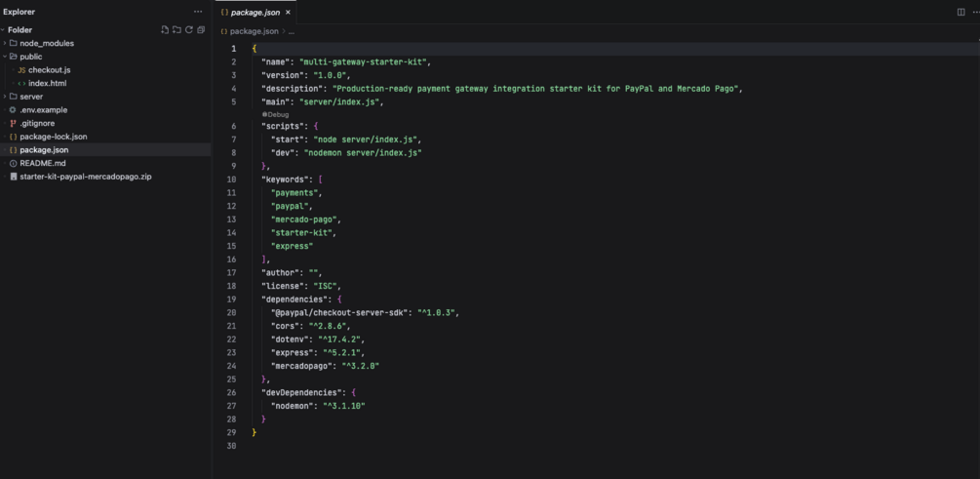This screenshot has width=980, height=479.
Task: Click the braces icon in the package.json tab
Action: (x=224, y=13)
